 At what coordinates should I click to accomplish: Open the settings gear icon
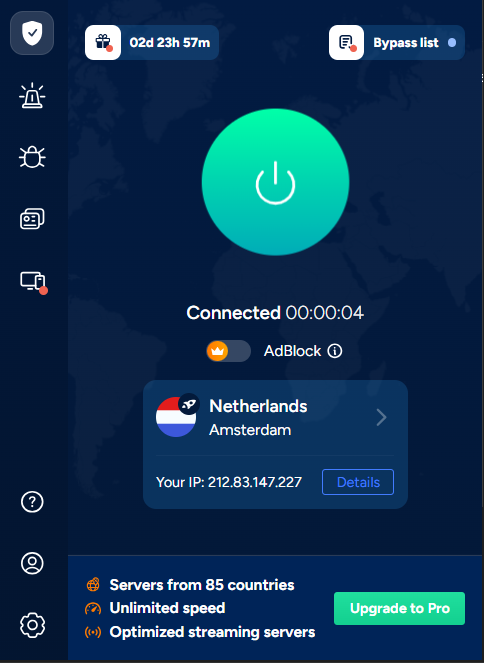[32, 625]
